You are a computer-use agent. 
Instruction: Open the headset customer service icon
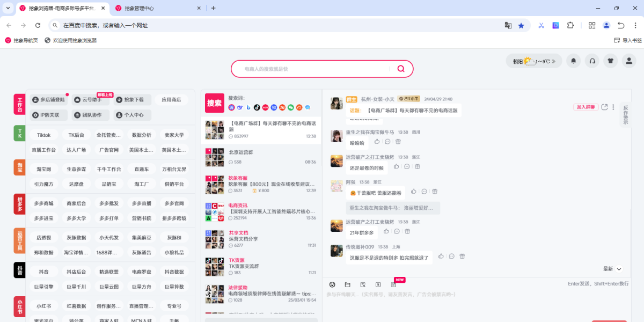point(592,61)
